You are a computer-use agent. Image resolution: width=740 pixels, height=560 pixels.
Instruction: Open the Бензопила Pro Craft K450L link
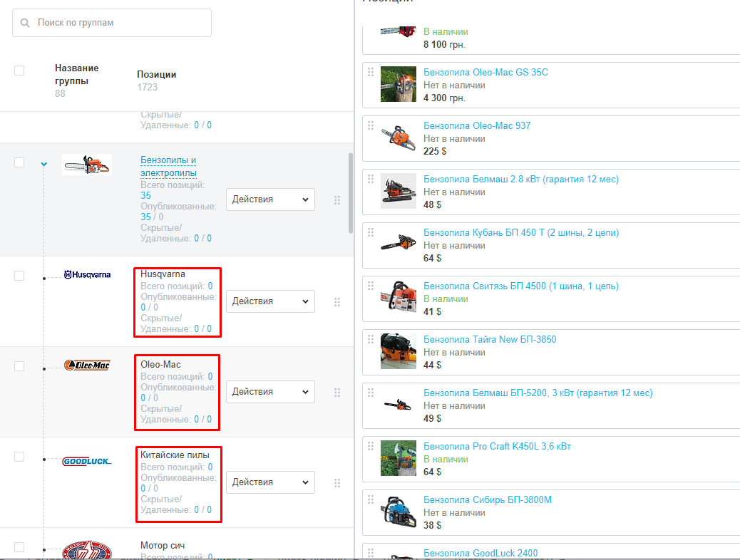(x=498, y=446)
